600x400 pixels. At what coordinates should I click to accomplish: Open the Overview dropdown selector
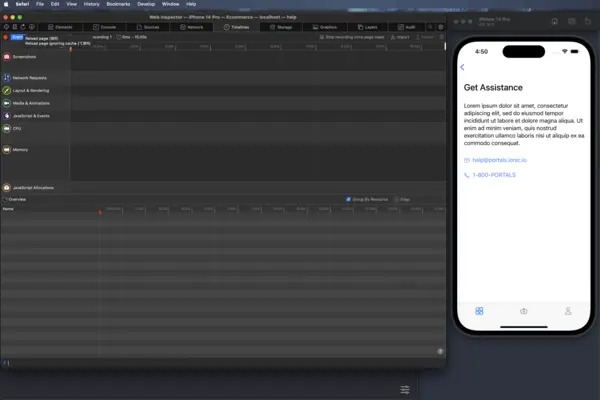pos(16,199)
